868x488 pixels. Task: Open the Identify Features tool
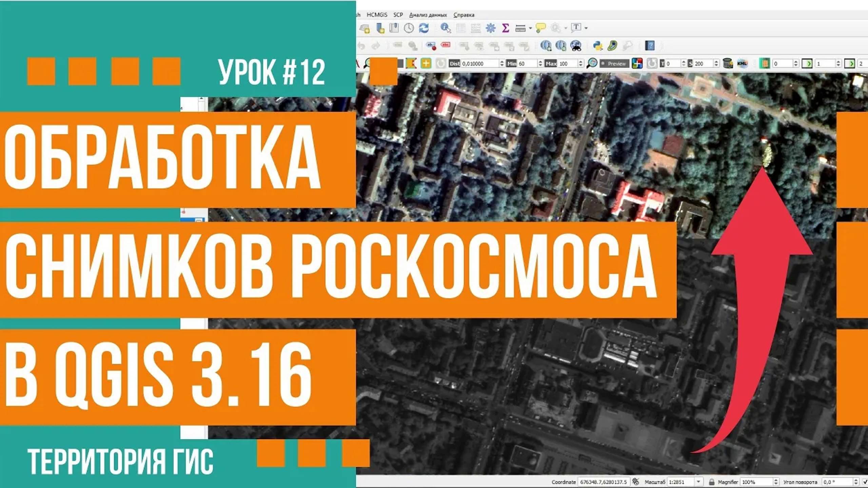[445, 29]
